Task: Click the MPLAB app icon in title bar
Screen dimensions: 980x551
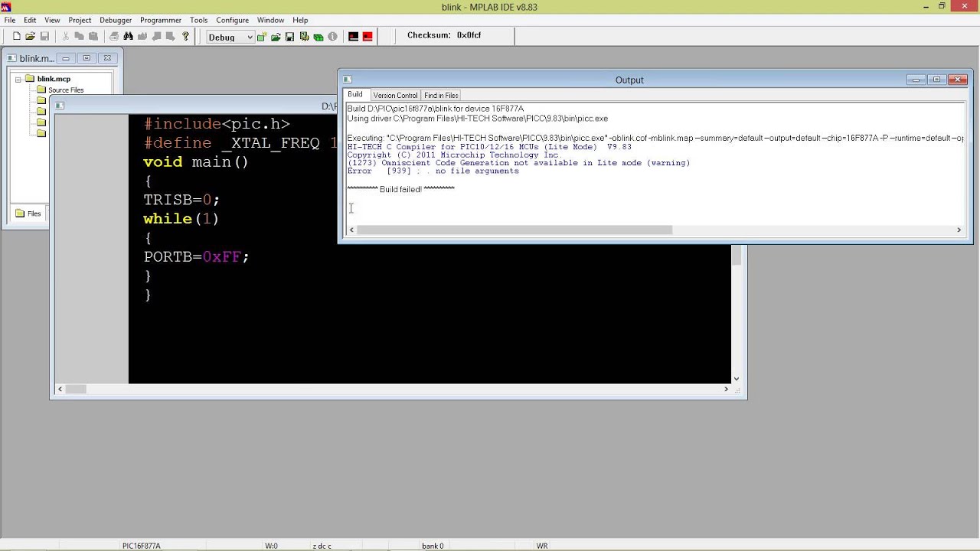Action: [x=5, y=7]
